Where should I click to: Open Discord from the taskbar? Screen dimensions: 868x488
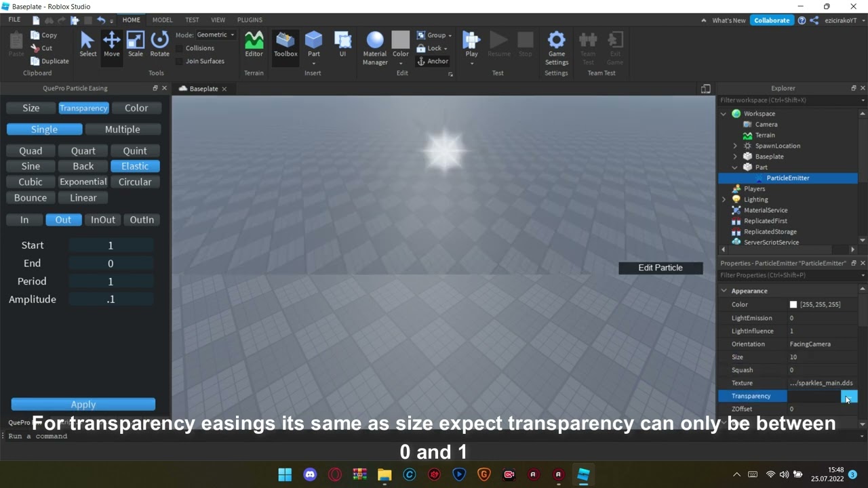pyautogui.click(x=310, y=474)
